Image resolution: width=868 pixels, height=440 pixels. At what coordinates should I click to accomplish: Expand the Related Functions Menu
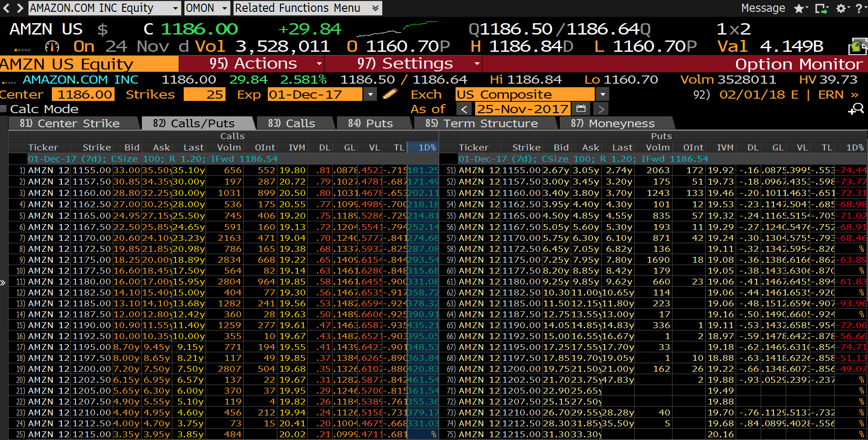(307, 8)
